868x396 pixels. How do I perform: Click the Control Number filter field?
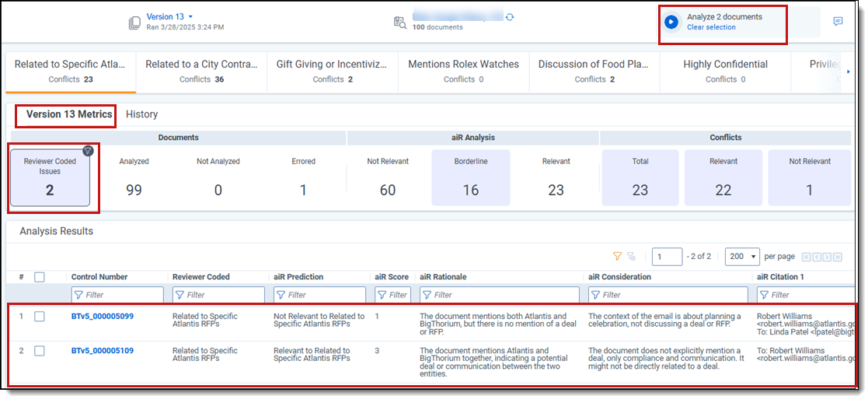[x=117, y=295]
